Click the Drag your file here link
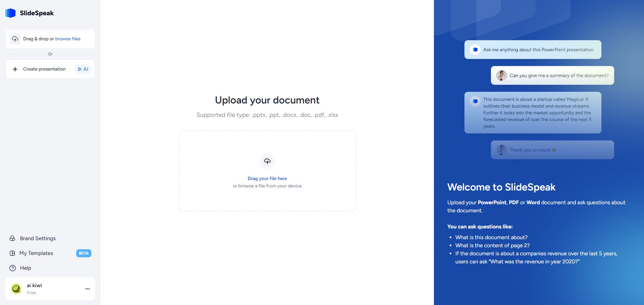The image size is (644, 305). (x=267, y=178)
